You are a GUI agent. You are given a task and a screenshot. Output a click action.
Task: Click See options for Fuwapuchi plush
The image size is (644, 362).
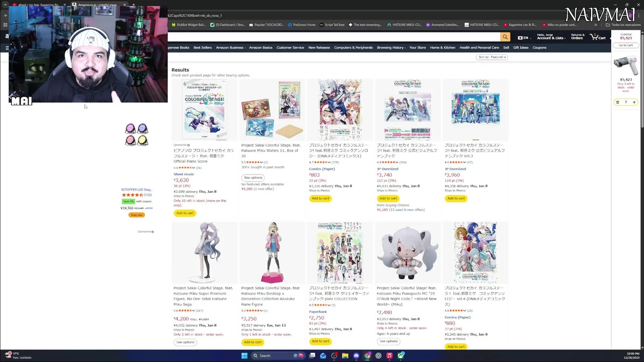(x=388, y=341)
